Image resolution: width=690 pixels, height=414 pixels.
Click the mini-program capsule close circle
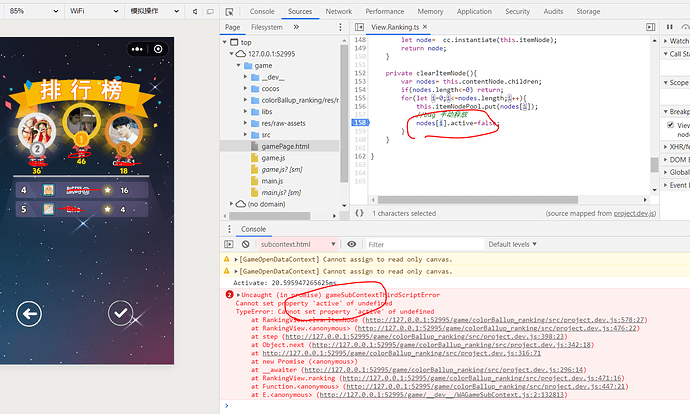[x=158, y=49]
